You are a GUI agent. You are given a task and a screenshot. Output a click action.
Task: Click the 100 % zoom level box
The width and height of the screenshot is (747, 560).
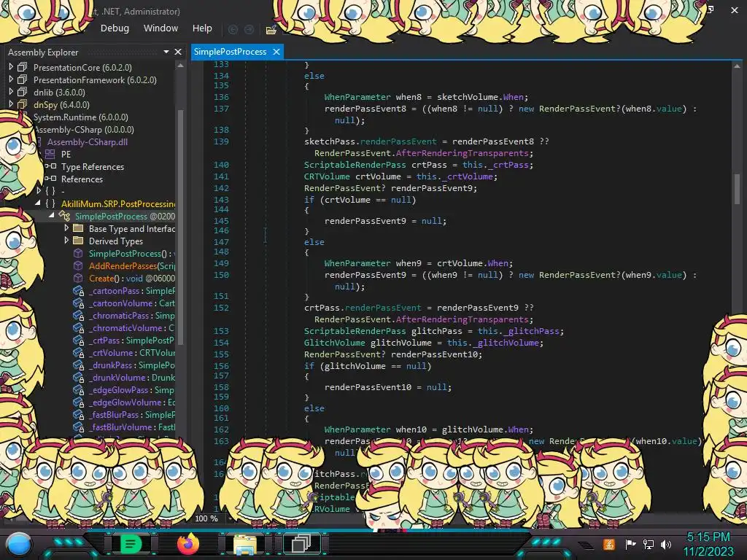(206, 518)
